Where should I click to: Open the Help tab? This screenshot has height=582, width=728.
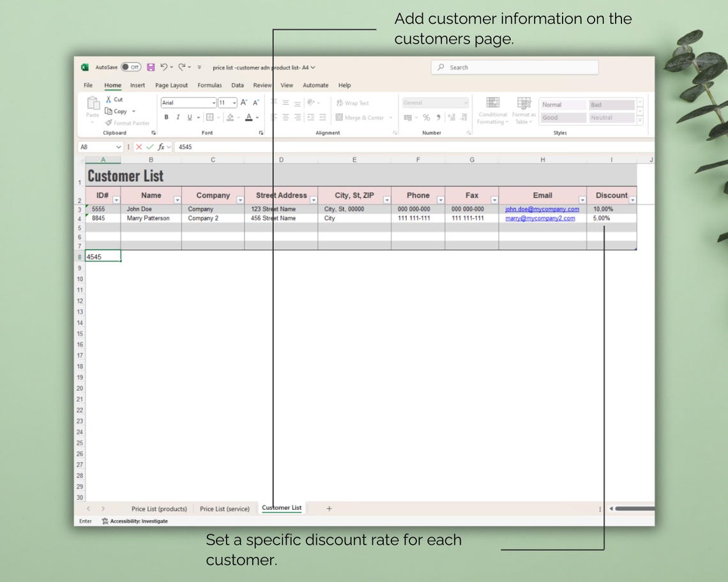(344, 86)
